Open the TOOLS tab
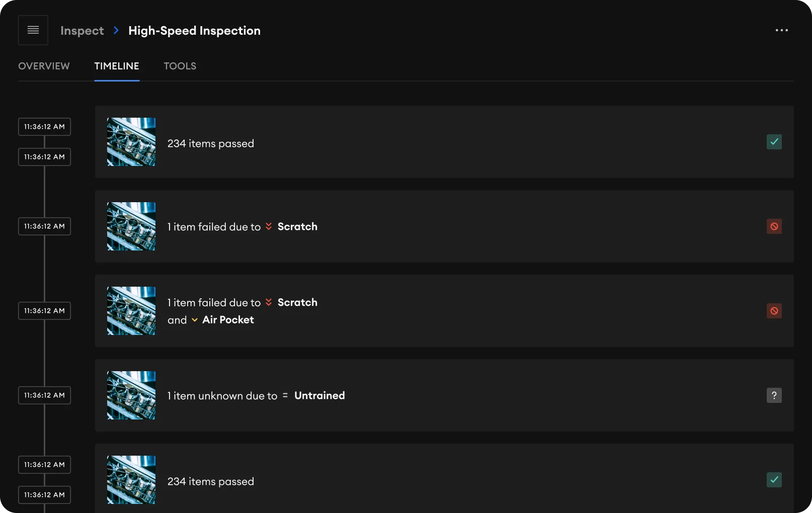 point(180,66)
